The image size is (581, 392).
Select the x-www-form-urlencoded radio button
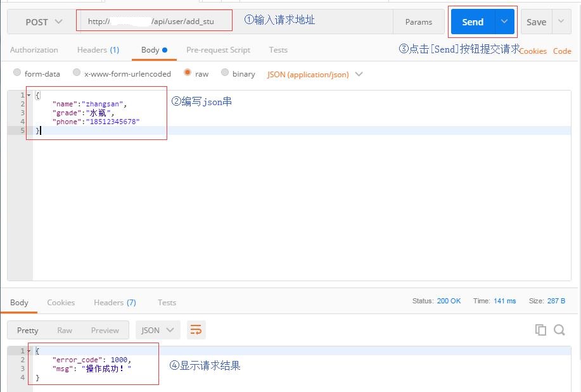click(77, 72)
